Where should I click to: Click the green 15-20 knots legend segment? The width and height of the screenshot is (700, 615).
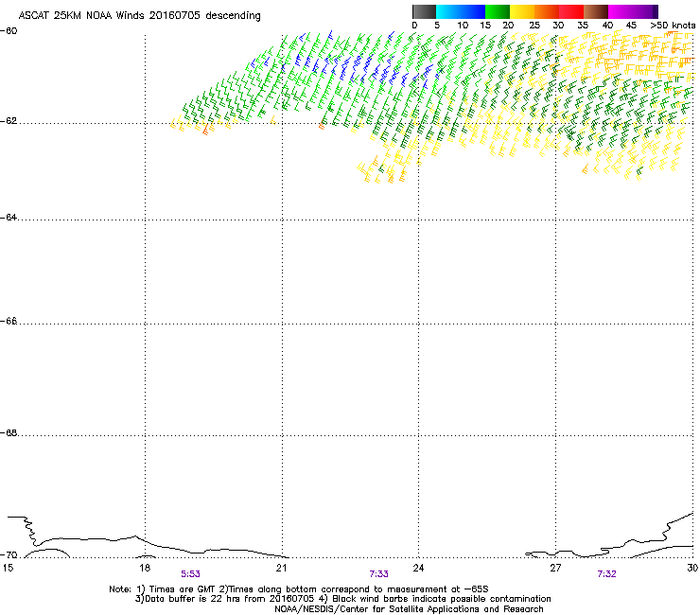click(x=498, y=11)
